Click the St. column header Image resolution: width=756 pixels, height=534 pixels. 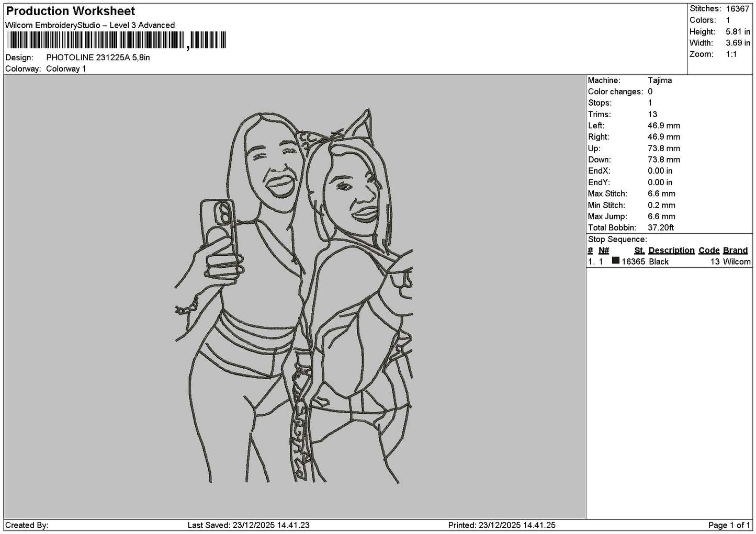639,251
